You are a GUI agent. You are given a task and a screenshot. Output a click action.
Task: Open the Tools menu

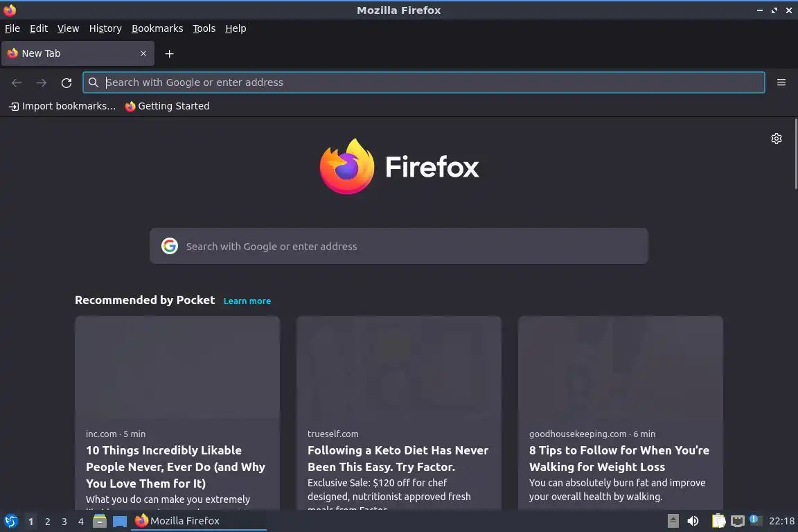point(204,28)
